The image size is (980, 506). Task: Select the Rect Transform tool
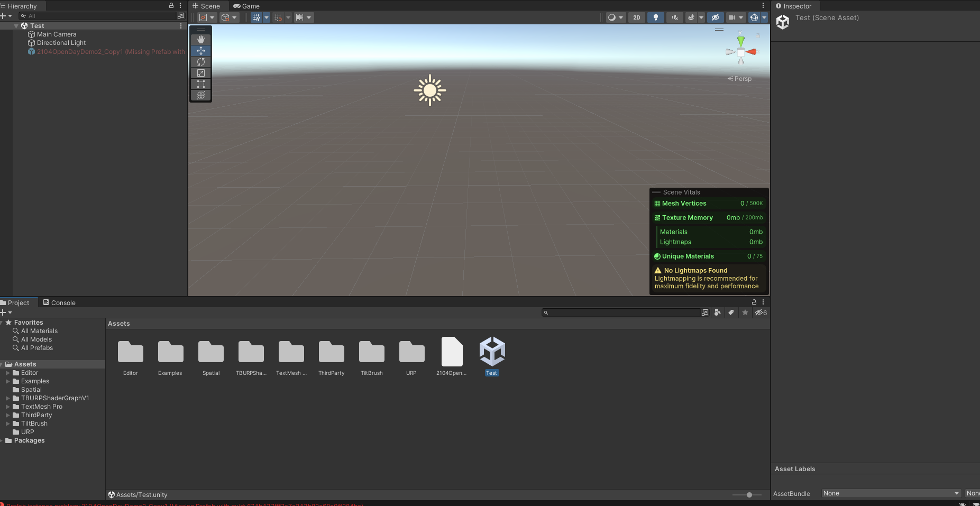pyautogui.click(x=200, y=84)
